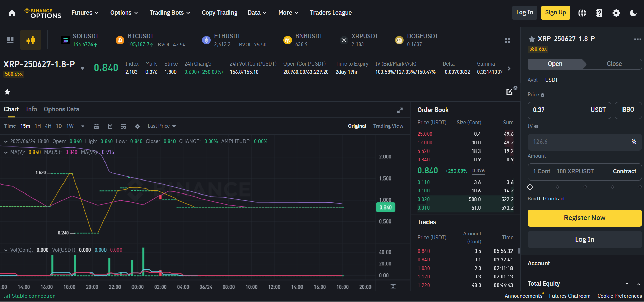Go to the home icon
Screen dimensions: 644x302
pyautogui.click(x=12, y=13)
